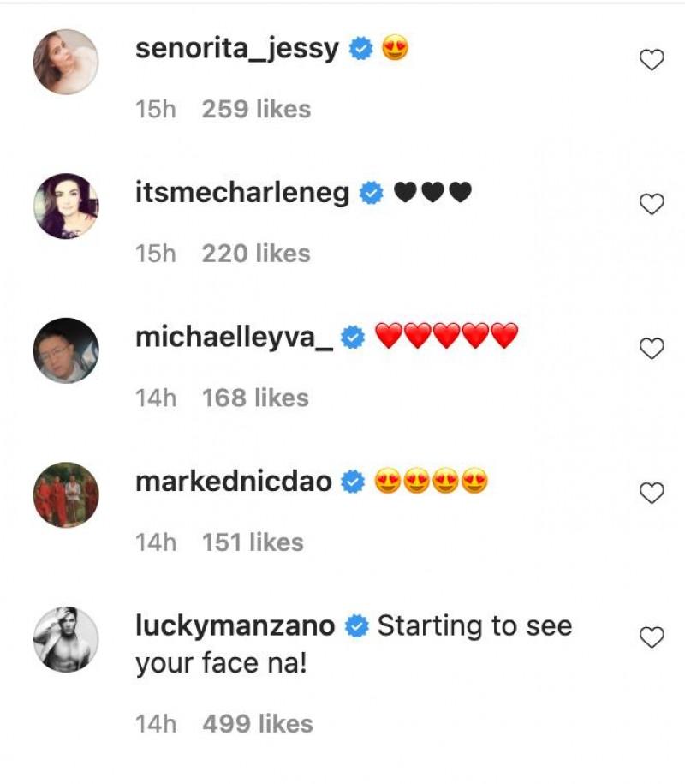
Task: Like michaelleyva_'s hearts comment
Action: pyautogui.click(x=652, y=349)
